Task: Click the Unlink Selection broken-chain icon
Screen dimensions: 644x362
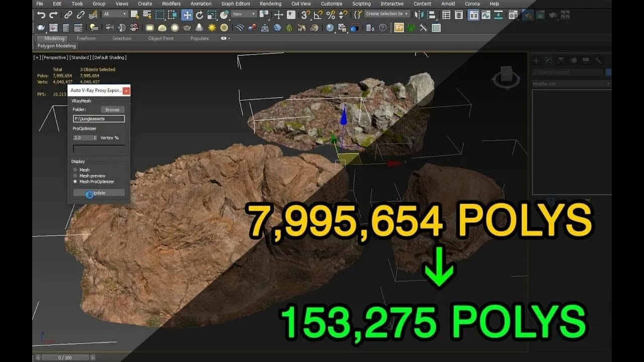Action: pyautogui.click(x=80, y=15)
